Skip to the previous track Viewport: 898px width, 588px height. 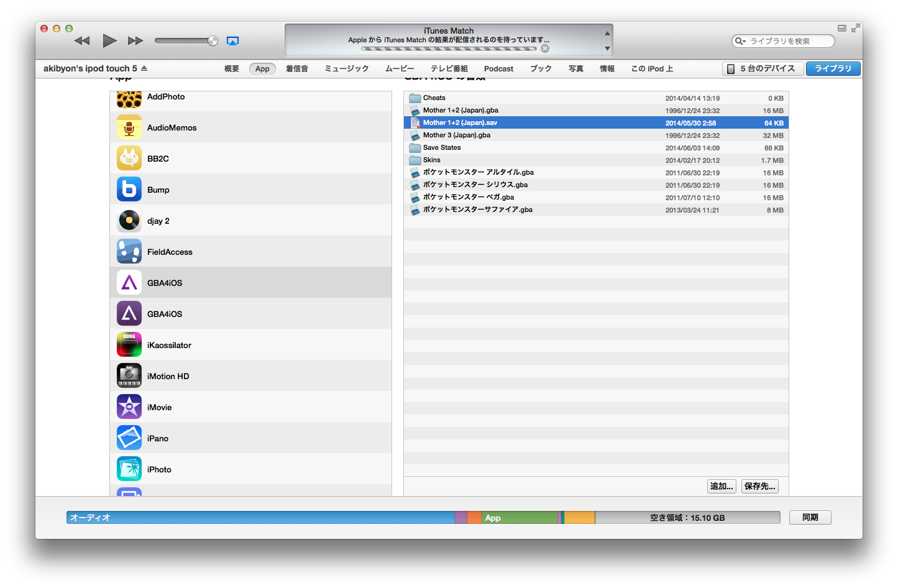(82, 41)
